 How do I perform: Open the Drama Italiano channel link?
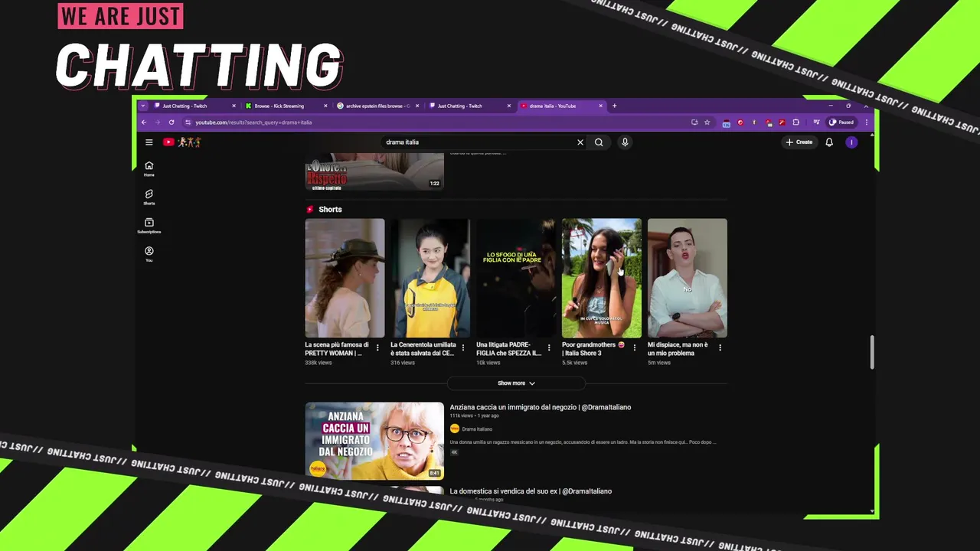tap(477, 429)
